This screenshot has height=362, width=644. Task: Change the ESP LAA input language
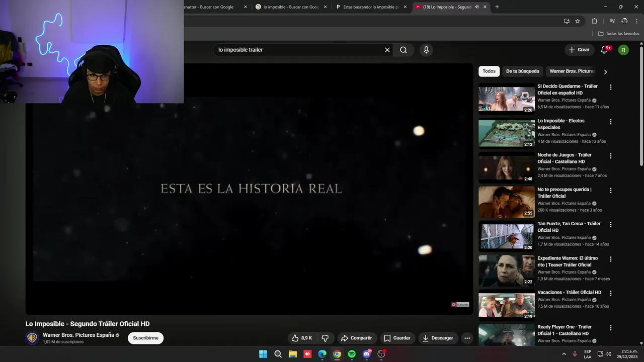[x=588, y=354]
